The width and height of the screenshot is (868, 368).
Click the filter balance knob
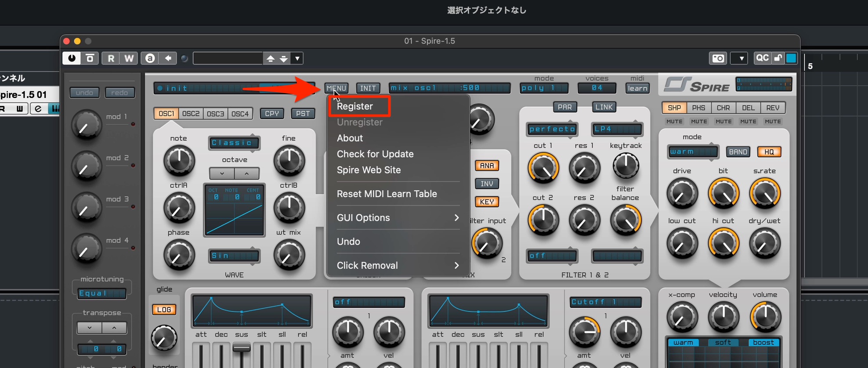[626, 220]
